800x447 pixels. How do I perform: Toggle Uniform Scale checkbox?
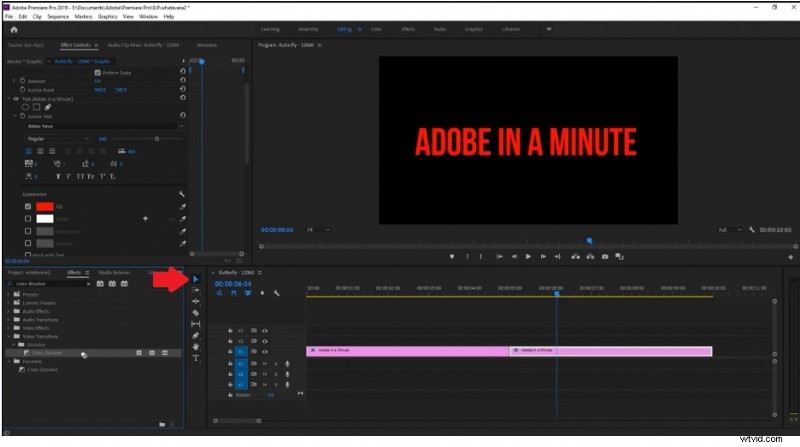pyautogui.click(x=97, y=72)
